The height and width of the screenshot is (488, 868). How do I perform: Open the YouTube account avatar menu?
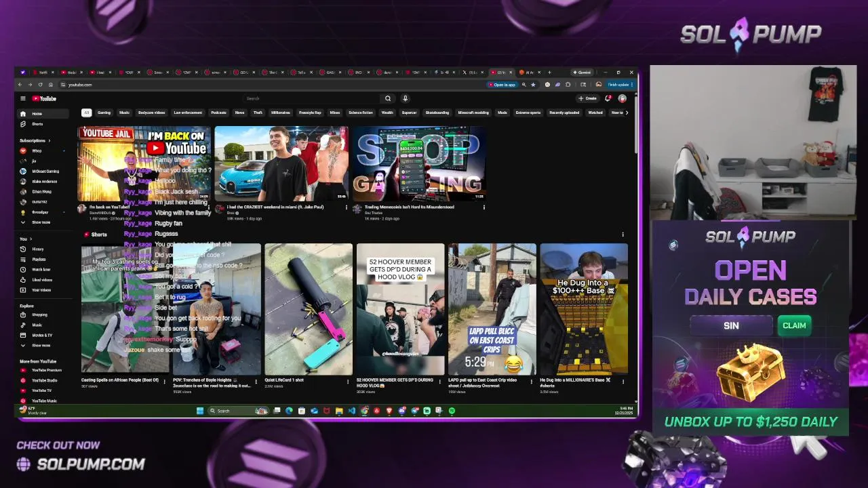pos(622,98)
